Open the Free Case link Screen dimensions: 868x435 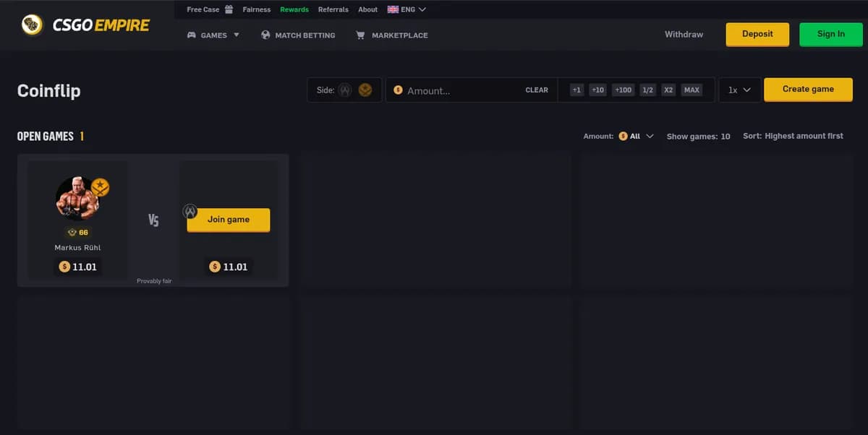[x=203, y=9]
